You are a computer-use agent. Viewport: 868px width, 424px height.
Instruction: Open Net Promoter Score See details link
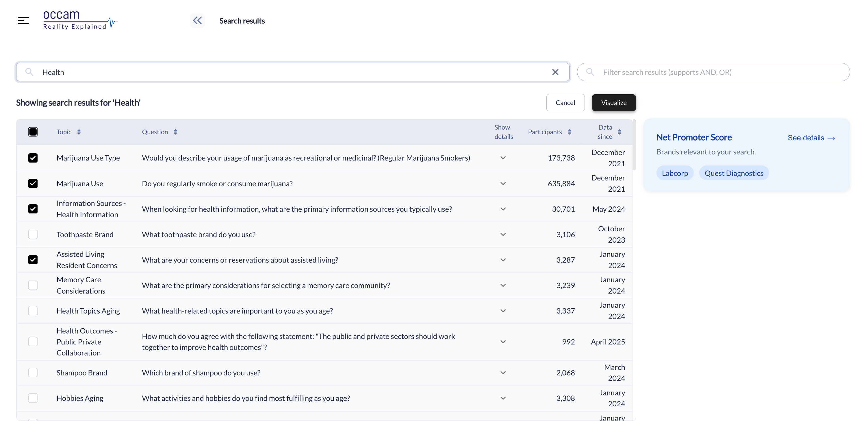pyautogui.click(x=811, y=138)
